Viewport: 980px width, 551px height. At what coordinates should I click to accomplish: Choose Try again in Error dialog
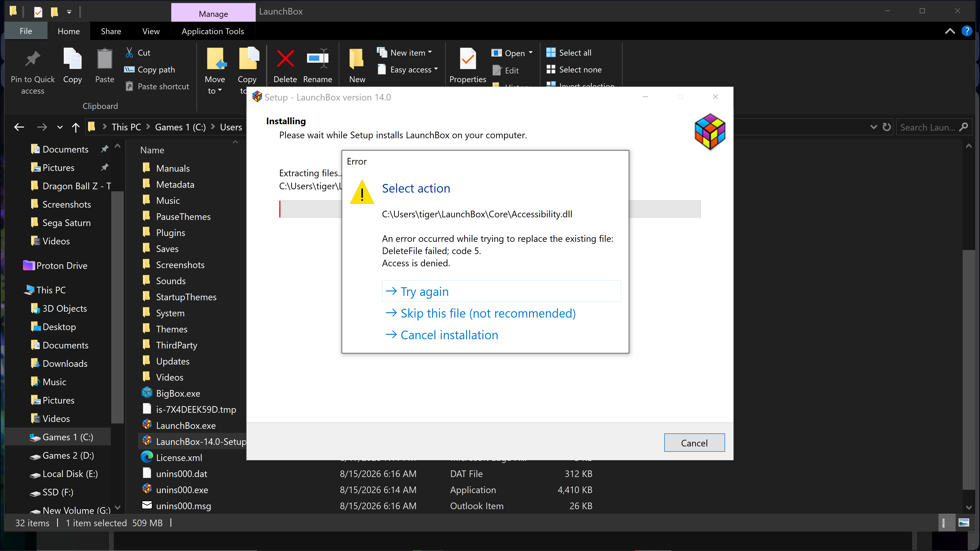pos(501,291)
